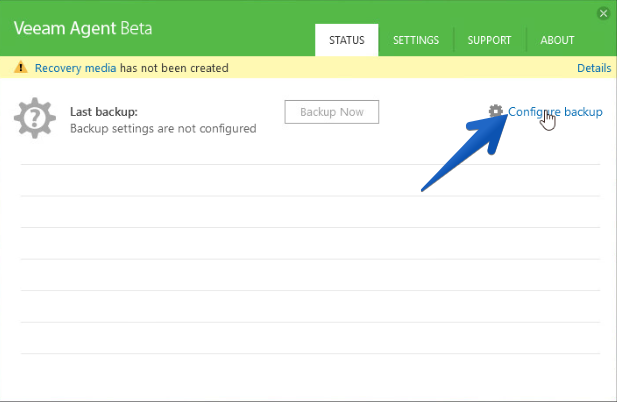The image size is (617, 402).
Task: Switch to the STATUS tab
Action: (347, 40)
